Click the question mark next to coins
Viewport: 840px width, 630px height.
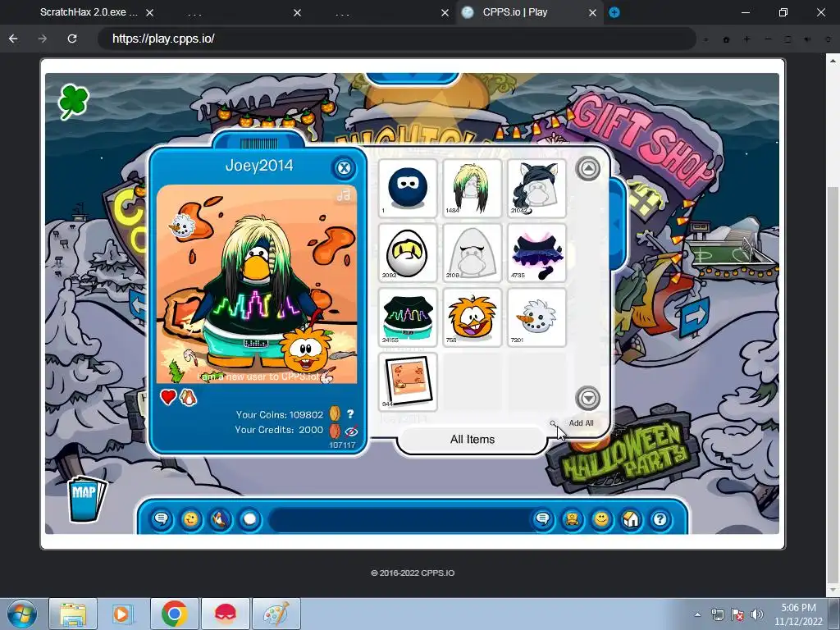click(349, 414)
